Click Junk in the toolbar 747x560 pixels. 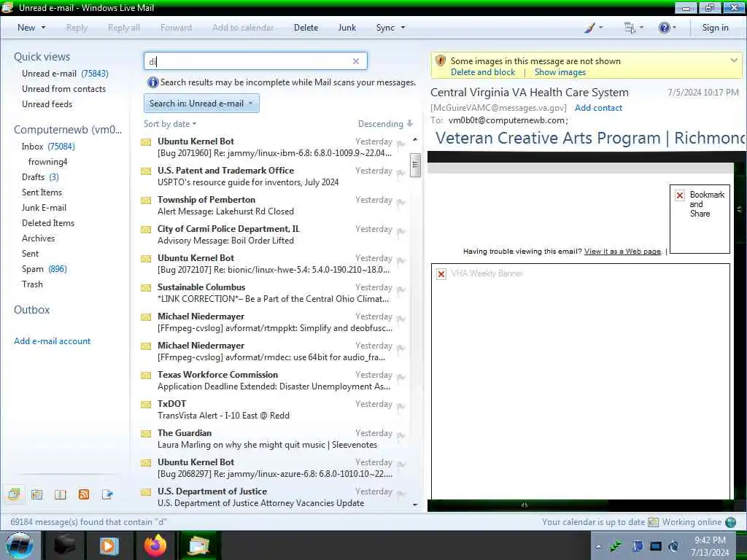(347, 28)
